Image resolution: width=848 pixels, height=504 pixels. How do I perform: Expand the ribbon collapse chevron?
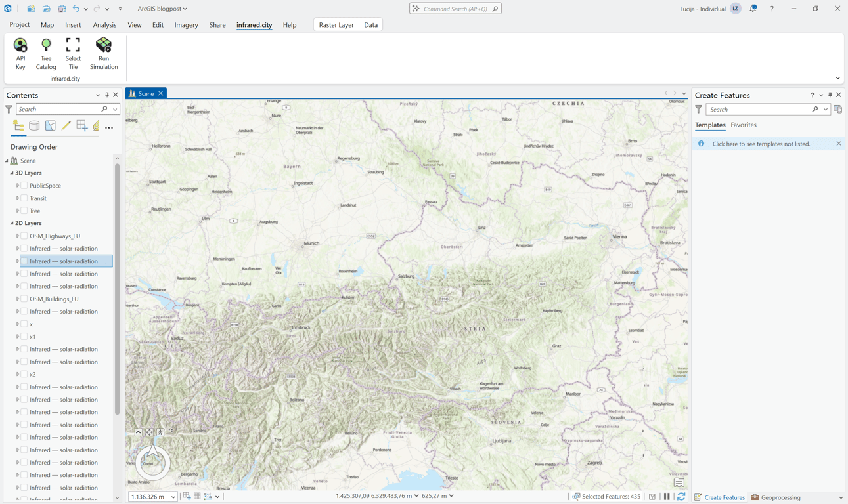point(837,78)
